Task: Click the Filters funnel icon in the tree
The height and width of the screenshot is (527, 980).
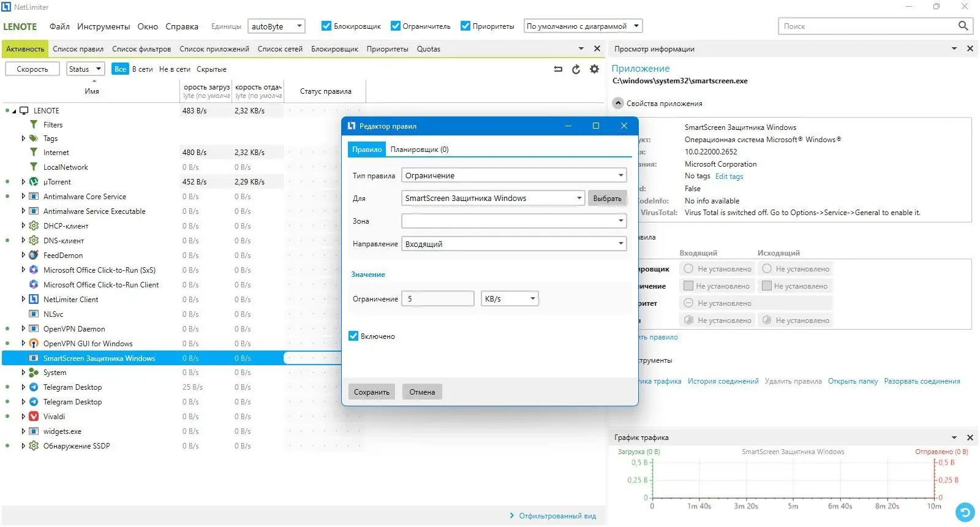Action: [x=34, y=124]
